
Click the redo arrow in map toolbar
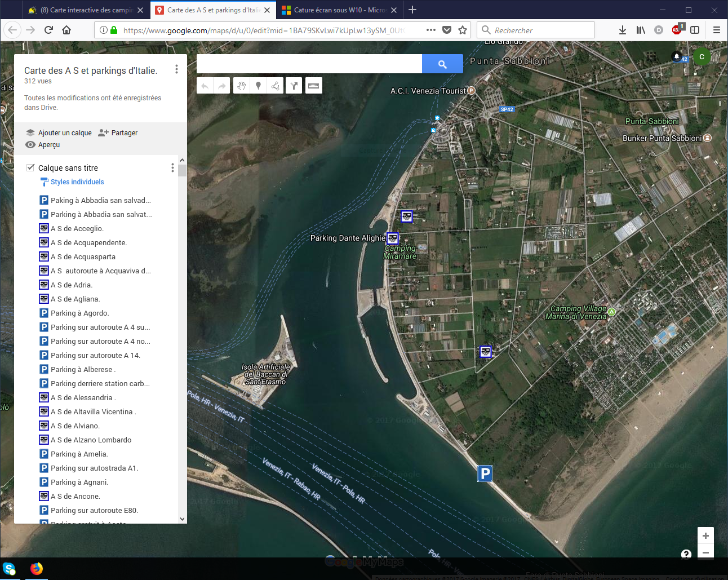point(222,86)
